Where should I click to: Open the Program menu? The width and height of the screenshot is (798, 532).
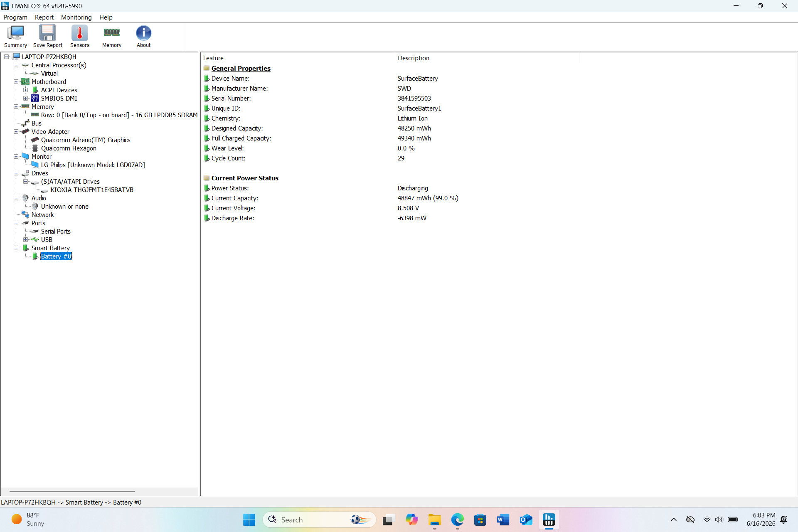(x=15, y=17)
